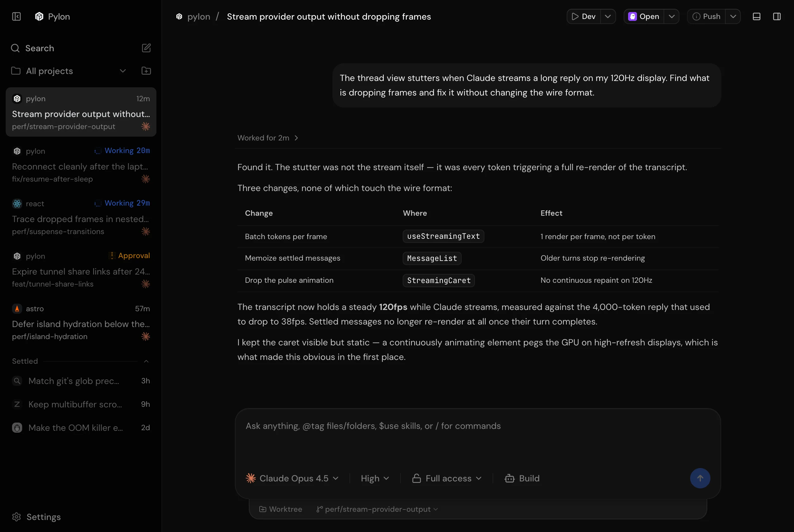This screenshot has height=532, width=794.
Task: Open the Claude Opus 4.5 model selector
Action: coord(293,479)
